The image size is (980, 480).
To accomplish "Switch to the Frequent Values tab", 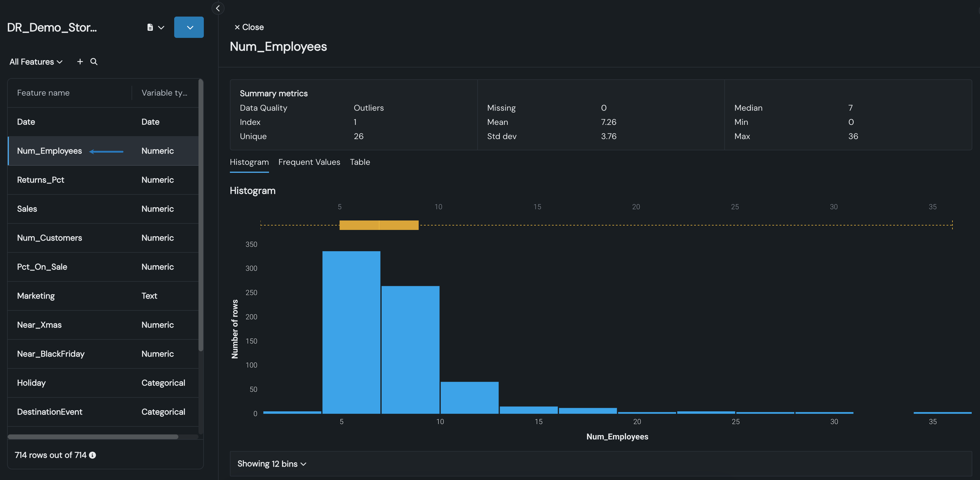I will [x=309, y=162].
